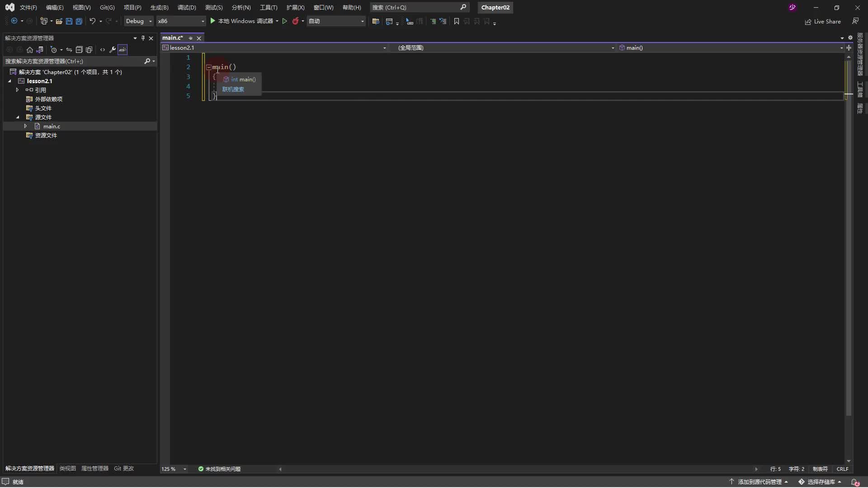Open the x86 platform dropdown
Viewport: 868px width, 488px height.
[181, 21]
